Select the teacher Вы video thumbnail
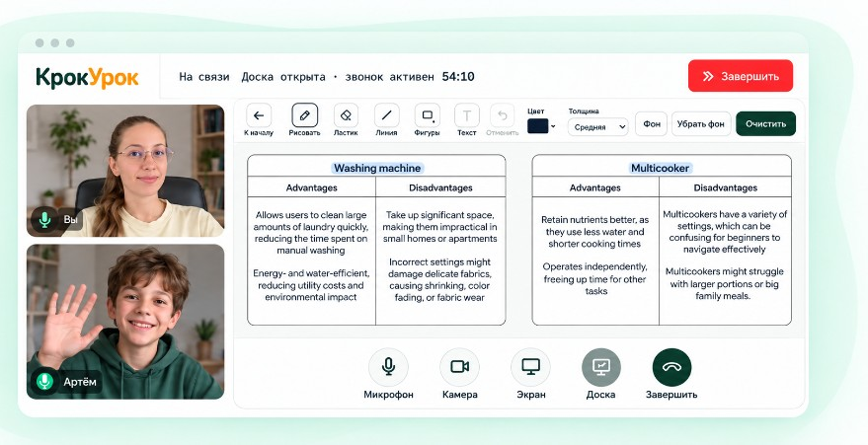The height and width of the screenshot is (445, 868). (x=125, y=171)
